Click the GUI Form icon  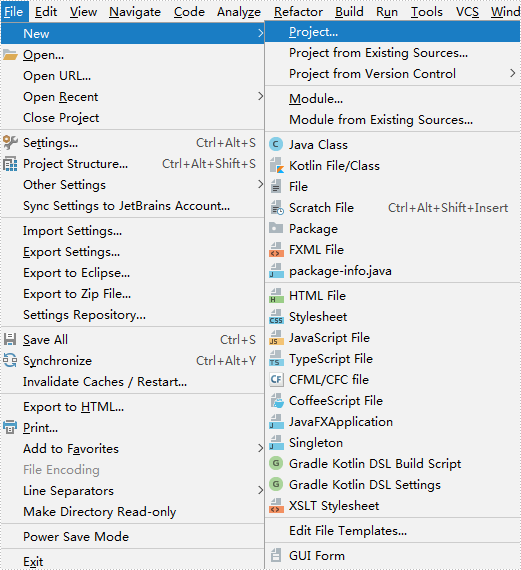click(276, 555)
